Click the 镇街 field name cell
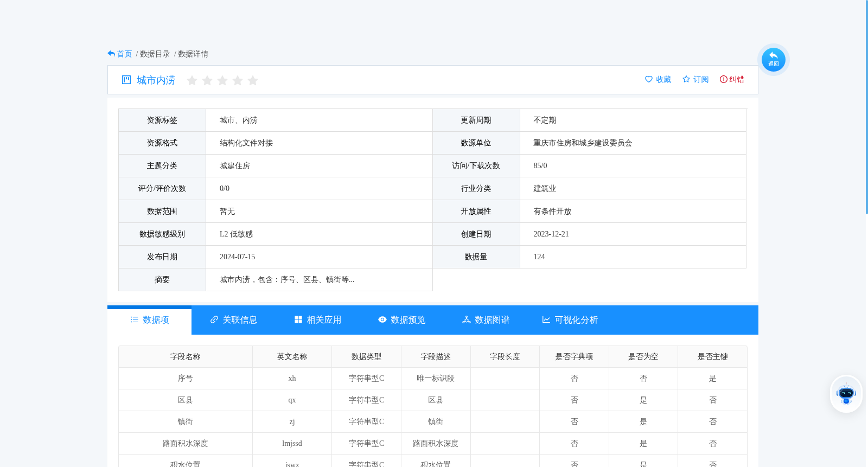The width and height of the screenshot is (868, 467). (x=186, y=422)
